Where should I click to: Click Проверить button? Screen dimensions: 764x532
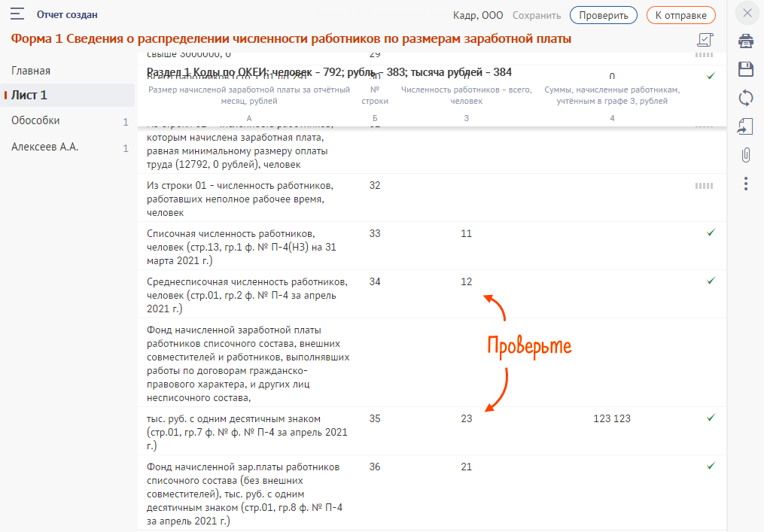point(603,15)
